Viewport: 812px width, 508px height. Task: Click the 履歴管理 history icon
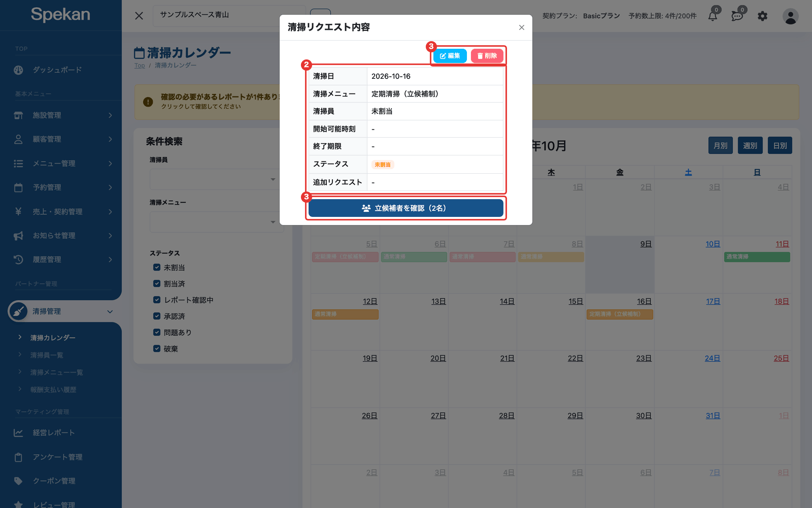(x=18, y=260)
